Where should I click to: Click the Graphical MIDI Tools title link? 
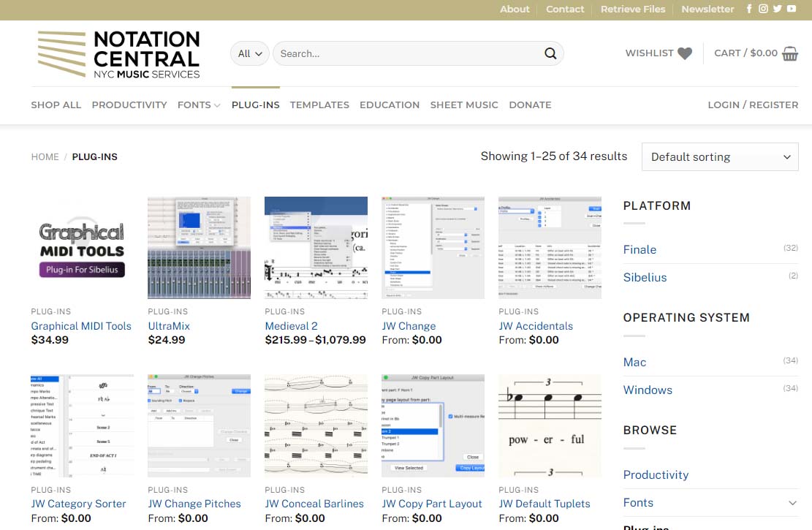click(81, 326)
